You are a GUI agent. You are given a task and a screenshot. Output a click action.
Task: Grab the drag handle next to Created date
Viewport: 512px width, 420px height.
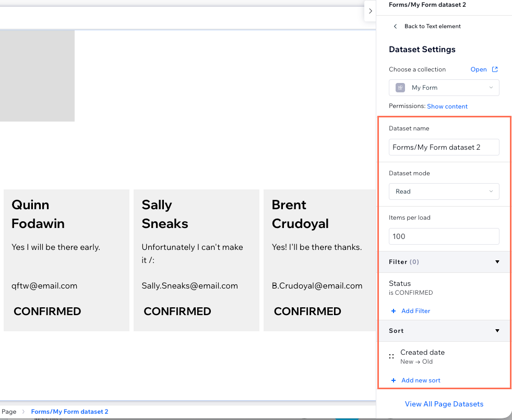391,356
